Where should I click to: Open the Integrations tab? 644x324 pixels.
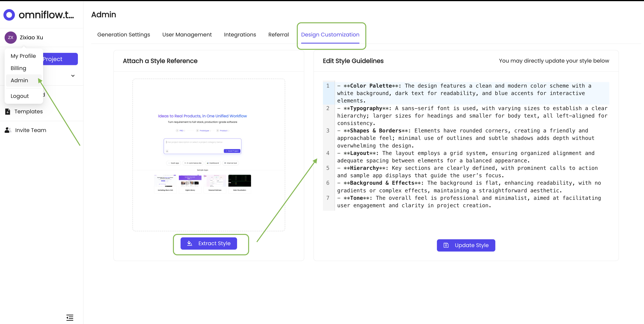tap(240, 35)
